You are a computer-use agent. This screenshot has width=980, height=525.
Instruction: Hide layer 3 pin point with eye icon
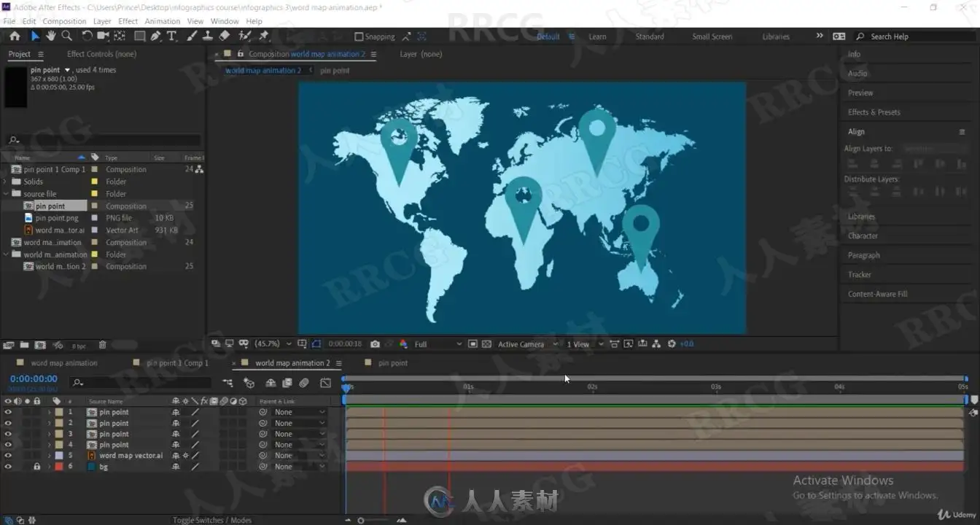pos(8,434)
